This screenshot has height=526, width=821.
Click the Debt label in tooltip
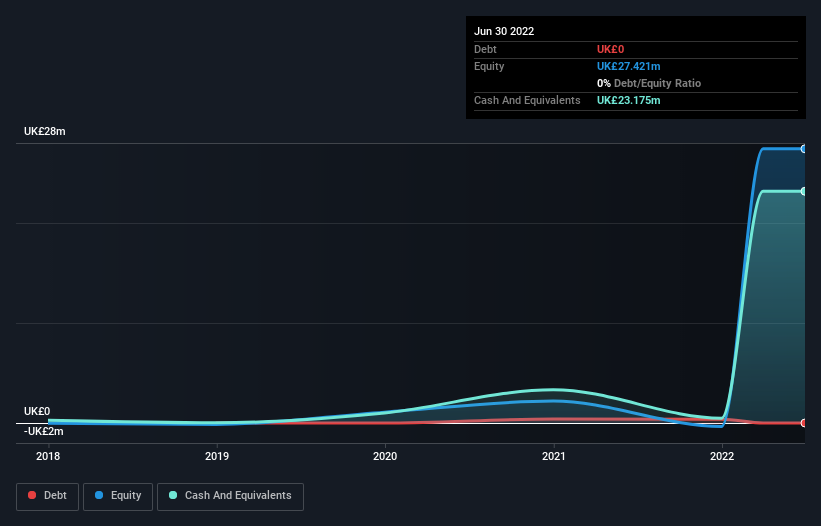(x=485, y=49)
